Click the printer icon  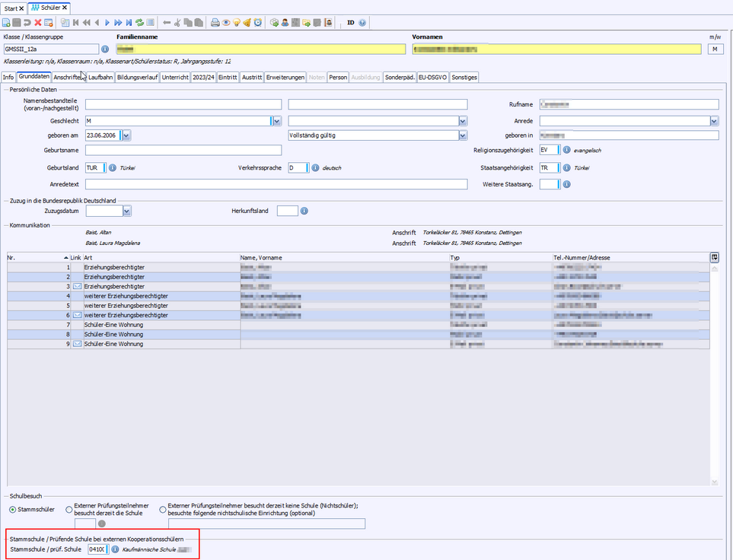point(215,22)
